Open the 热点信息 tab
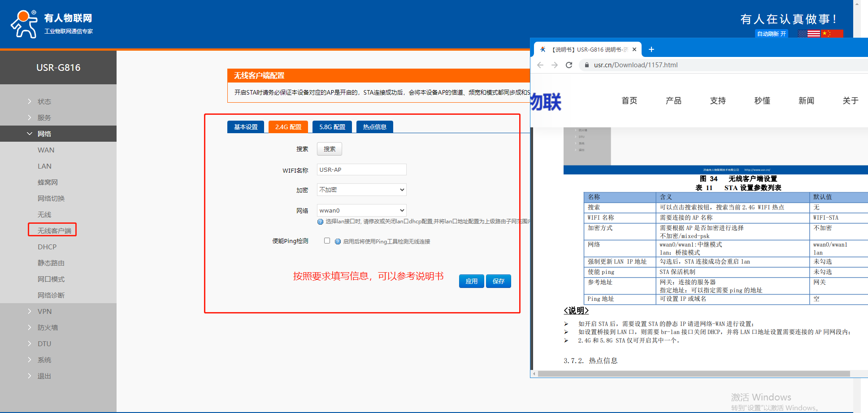 374,127
